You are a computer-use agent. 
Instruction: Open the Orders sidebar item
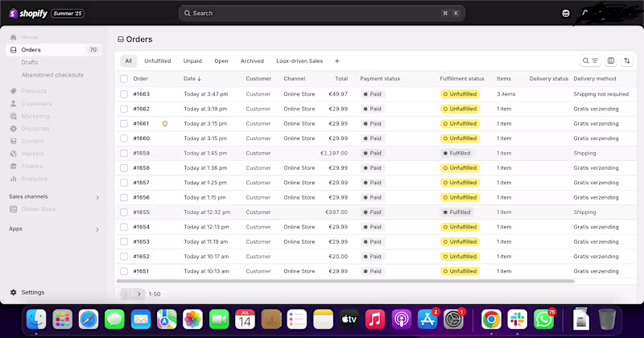54,50
